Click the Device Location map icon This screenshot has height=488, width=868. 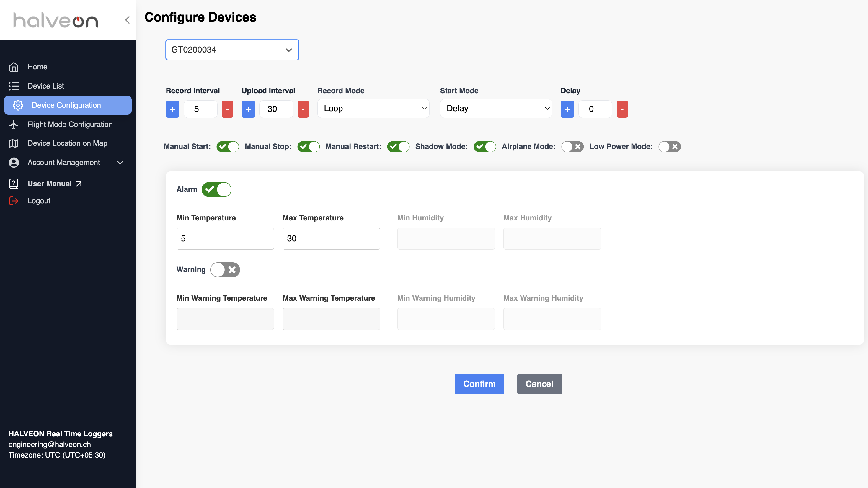[x=14, y=143]
